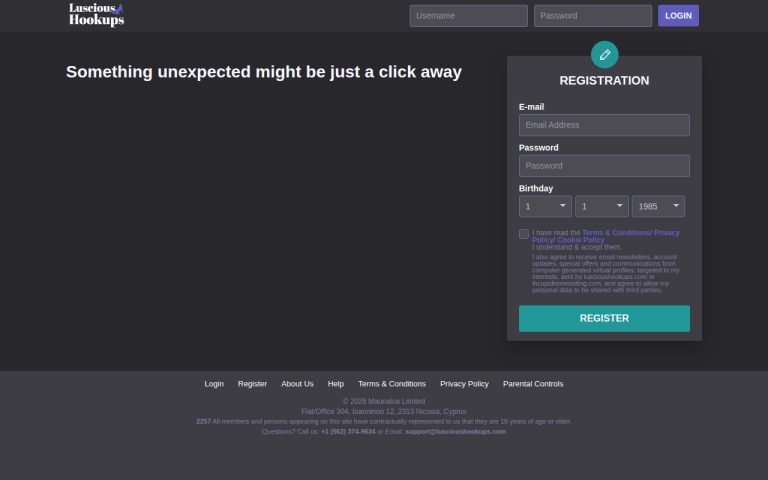Open the footer About Us link
The height and width of the screenshot is (480, 768).
(297, 384)
